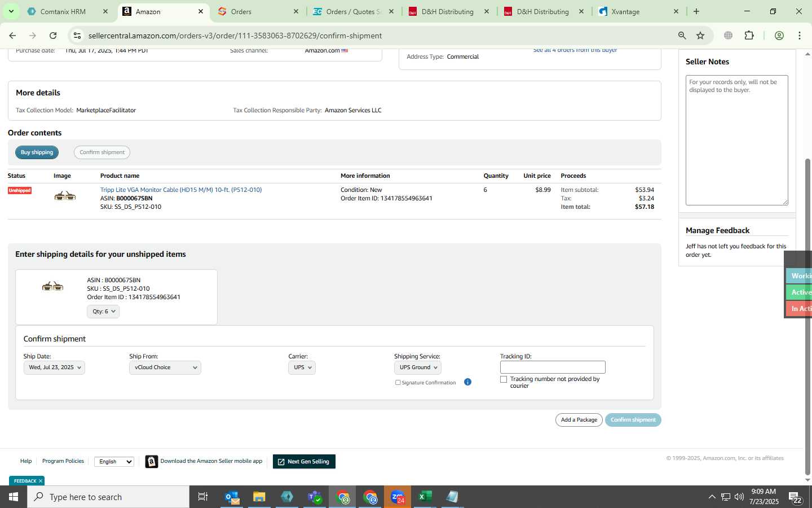Open the English language dropdown
812x508 pixels.
[x=114, y=462]
